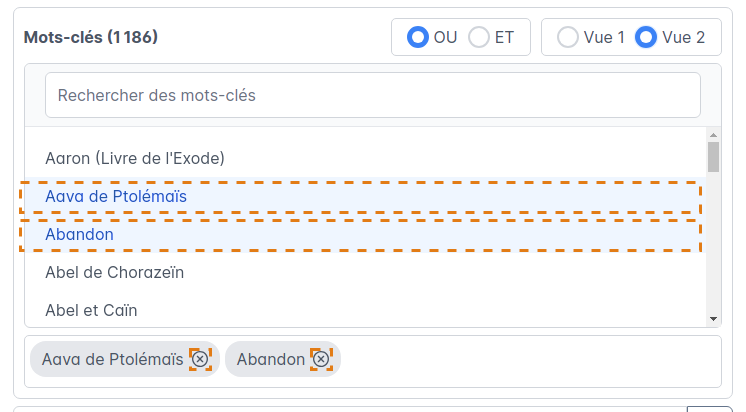Select the OU radio option

(417, 38)
